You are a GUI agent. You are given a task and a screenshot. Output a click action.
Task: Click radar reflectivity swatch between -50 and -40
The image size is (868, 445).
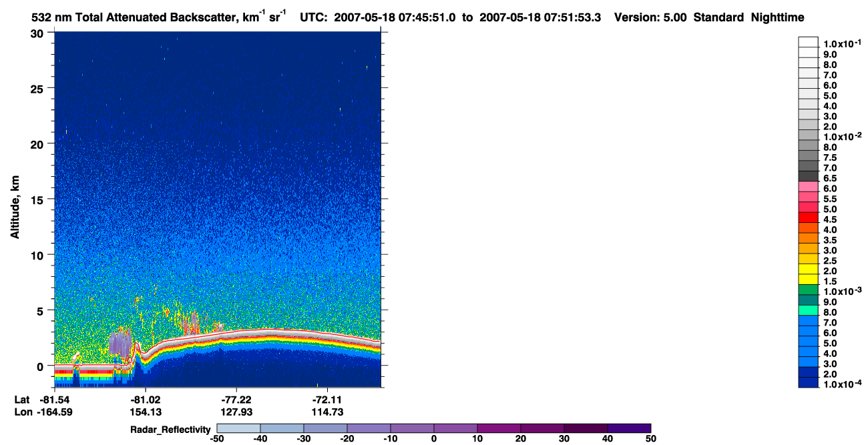(x=238, y=428)
